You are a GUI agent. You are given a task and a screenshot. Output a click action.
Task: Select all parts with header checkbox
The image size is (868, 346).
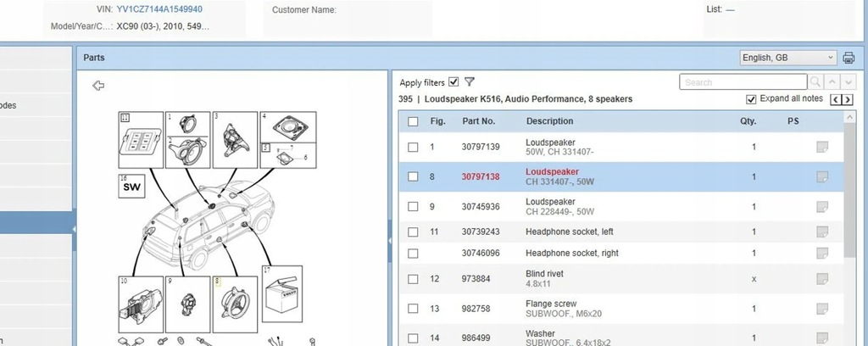413,121
